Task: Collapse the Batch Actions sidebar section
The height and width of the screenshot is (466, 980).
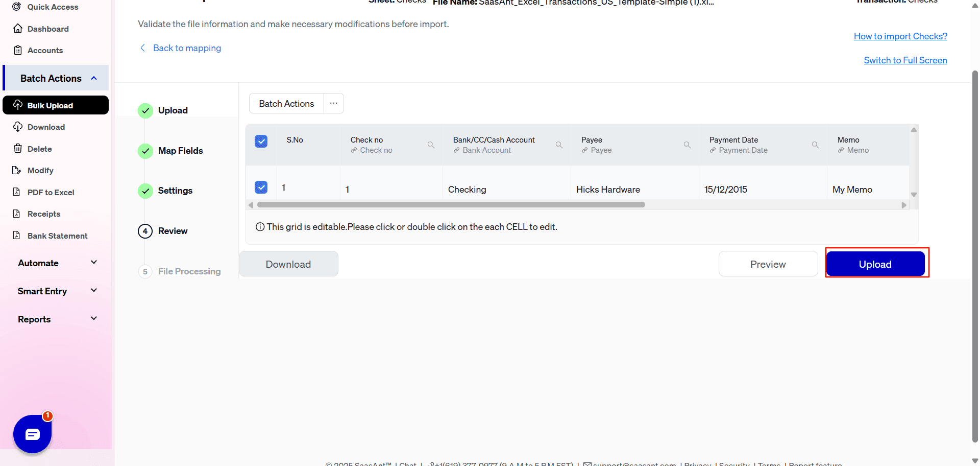Action: [94, 78]
